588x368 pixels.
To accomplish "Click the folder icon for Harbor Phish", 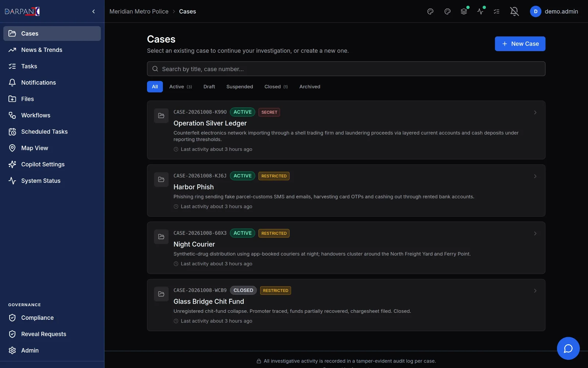I will coord(161,180).
